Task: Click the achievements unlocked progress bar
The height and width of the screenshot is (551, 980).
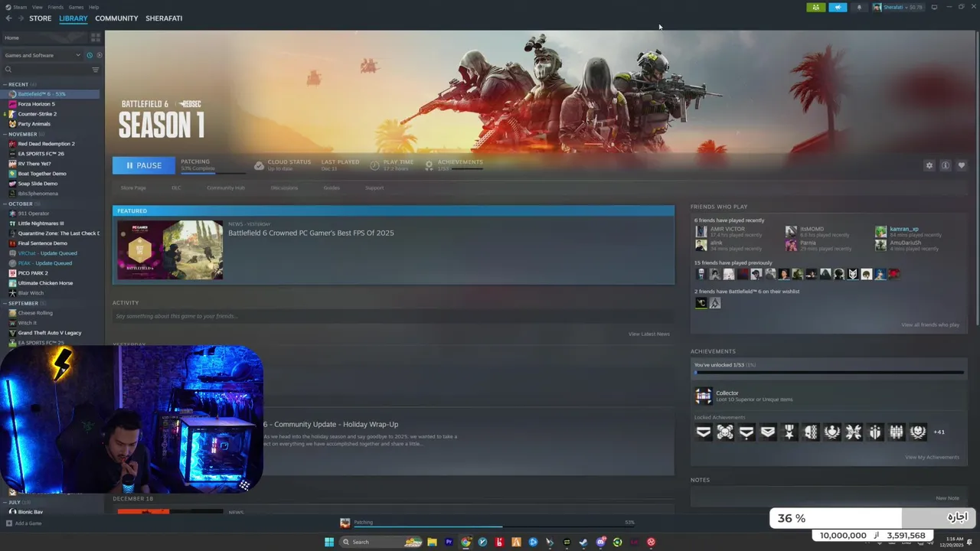Action: pyautogui.click(x=829, y=373)
